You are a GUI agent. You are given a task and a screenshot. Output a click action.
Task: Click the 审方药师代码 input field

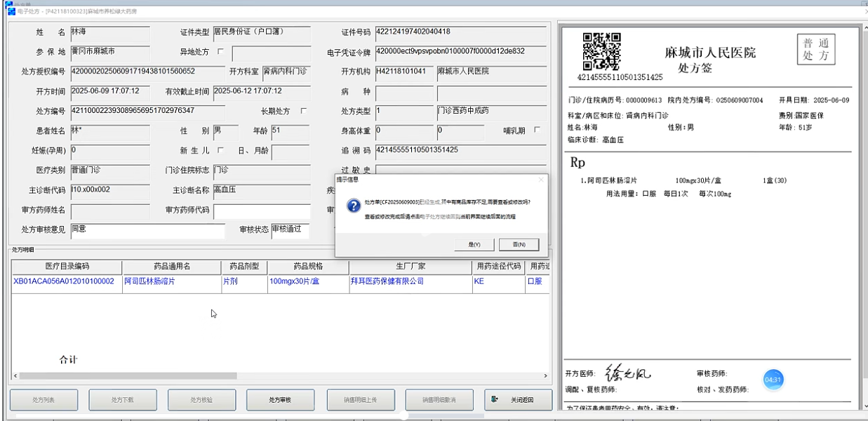click(x=262, y=211)
